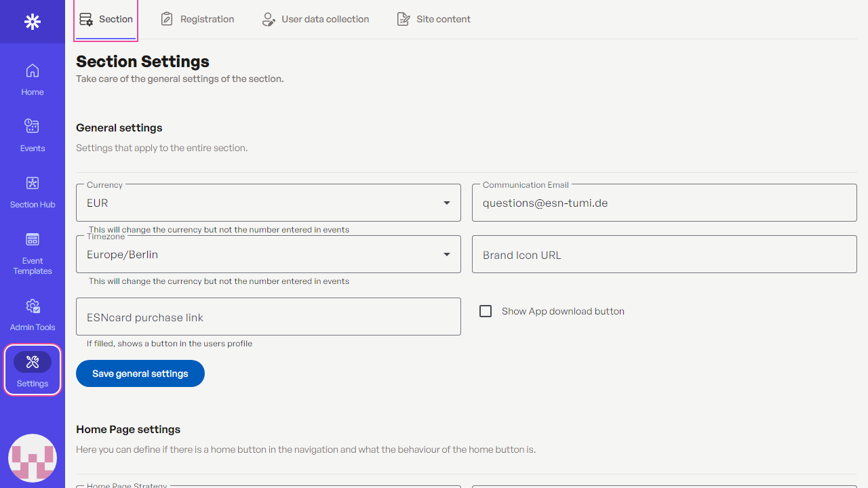Open the Site content tab
The height and width of the screenshot is (488, 868).
[433, 19]
